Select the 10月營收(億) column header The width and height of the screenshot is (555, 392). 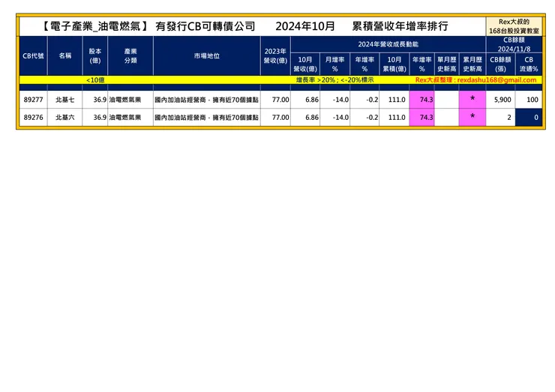click(x=305, y=64)
